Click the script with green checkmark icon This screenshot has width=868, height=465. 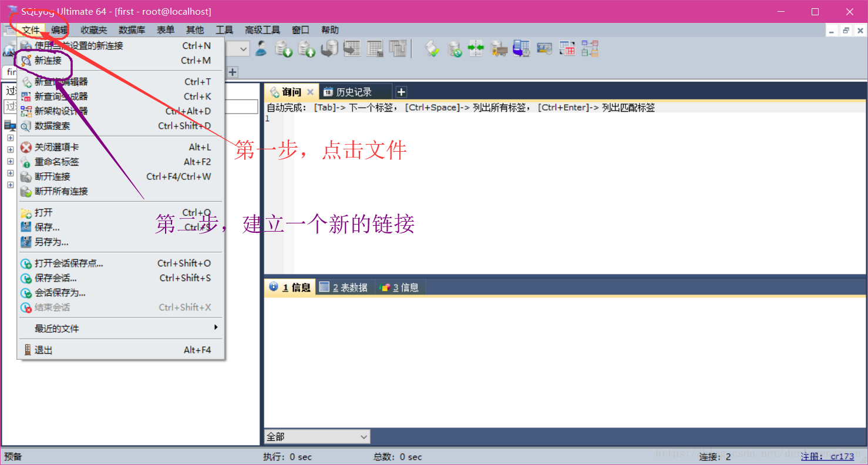coord(432,49)
